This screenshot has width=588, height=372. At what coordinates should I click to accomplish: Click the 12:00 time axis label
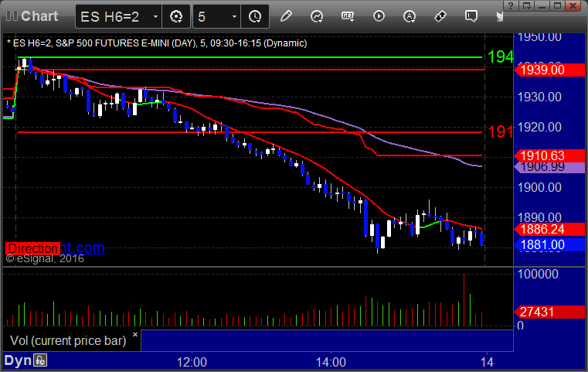tap(192, 362)
